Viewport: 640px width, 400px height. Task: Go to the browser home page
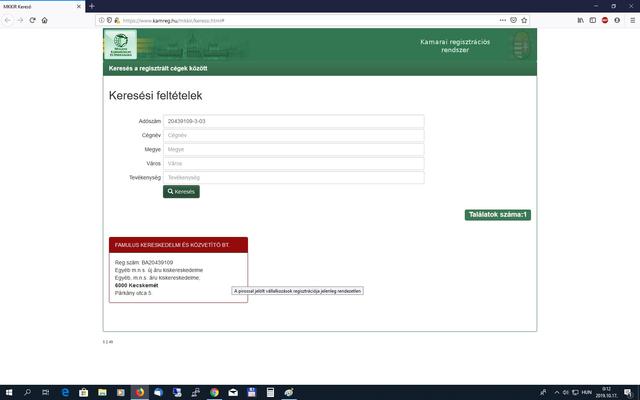[44, 20]
